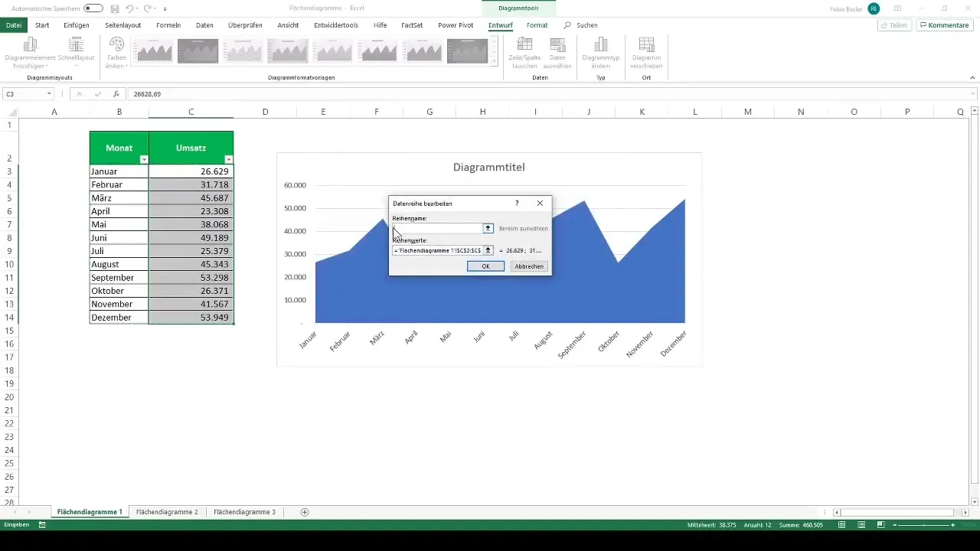Select the Diagrammtitel chart title

tap(489, 167)
